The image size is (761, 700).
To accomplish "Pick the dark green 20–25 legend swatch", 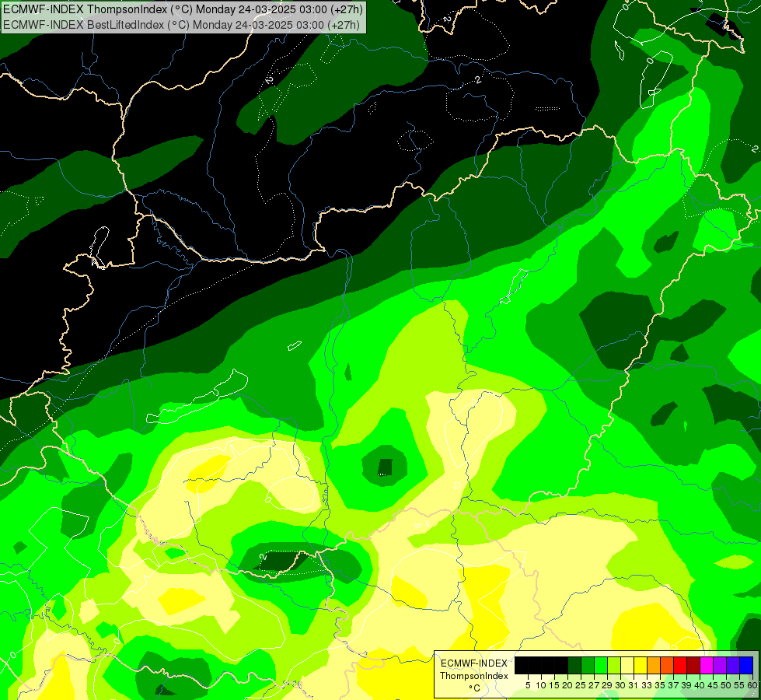I will click(574, 666).
